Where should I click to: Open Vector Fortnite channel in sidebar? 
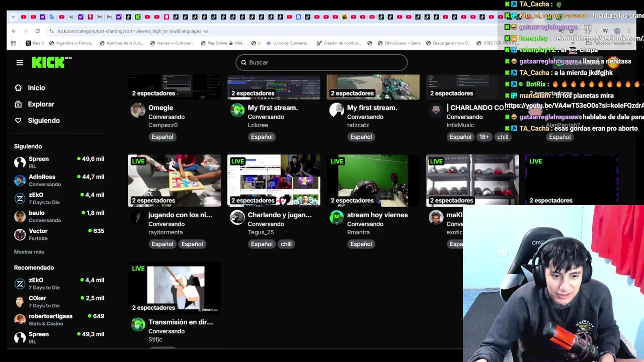59,235
